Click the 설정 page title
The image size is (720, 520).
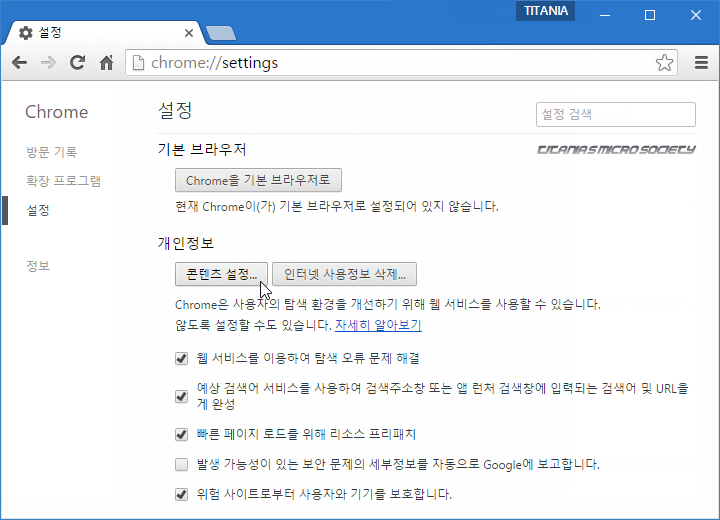(x=175, y=111)
